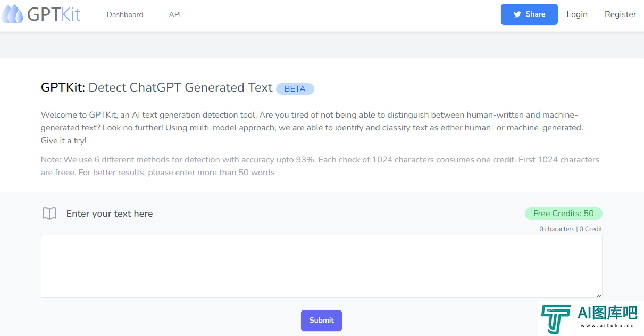Open the API menu item
Viewport: 644px width, 336px height.
tap(175, 14)
